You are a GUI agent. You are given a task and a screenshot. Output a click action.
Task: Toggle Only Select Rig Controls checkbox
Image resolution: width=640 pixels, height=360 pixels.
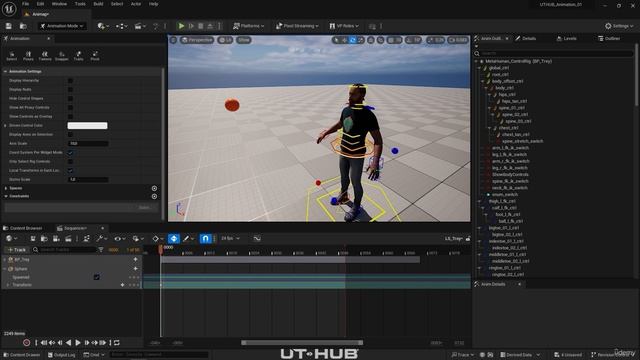[x=70, y=162]
